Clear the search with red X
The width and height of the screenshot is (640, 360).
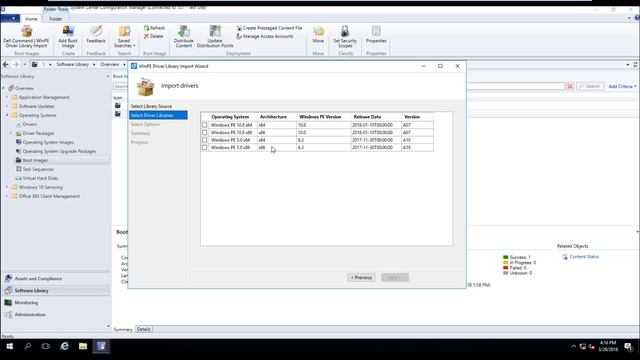click(x=570, y=86)
